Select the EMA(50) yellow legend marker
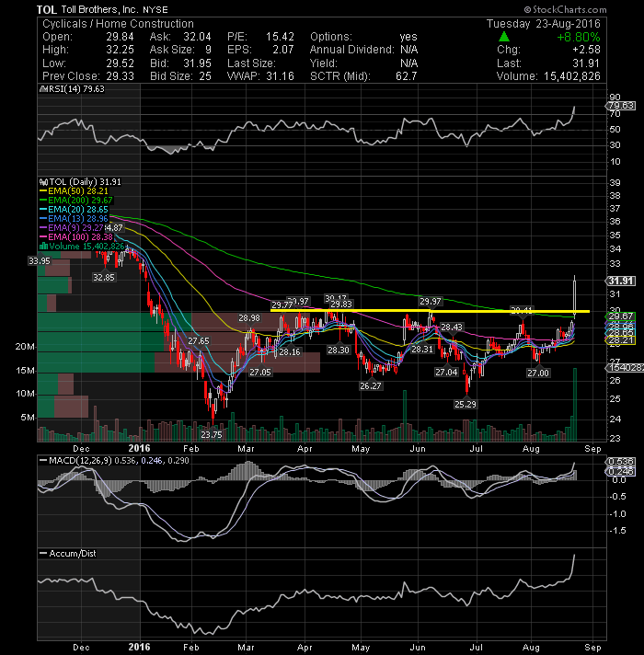Image resolution: width=644 pixels, height=655 pixels. tap(43, 191)
